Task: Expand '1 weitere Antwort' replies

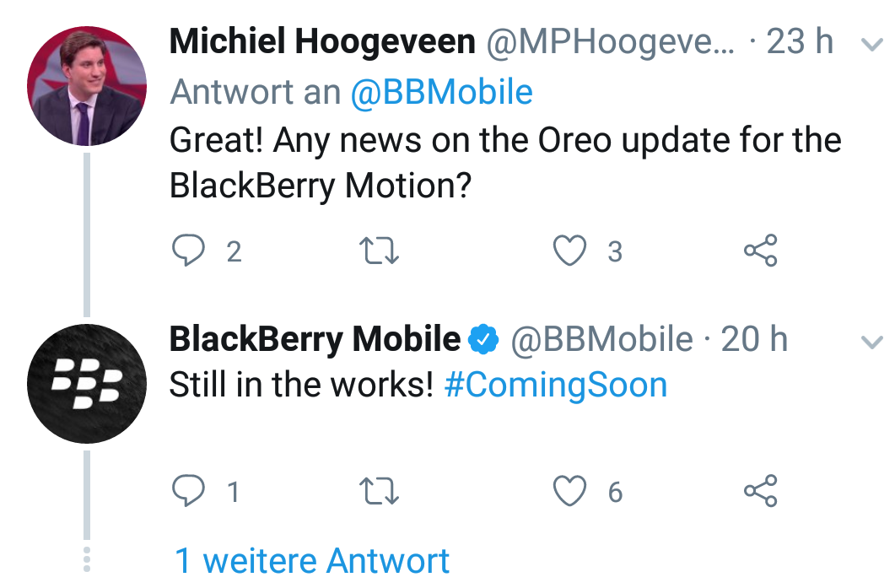Action: pyautogui.click(x=312, y=561)
